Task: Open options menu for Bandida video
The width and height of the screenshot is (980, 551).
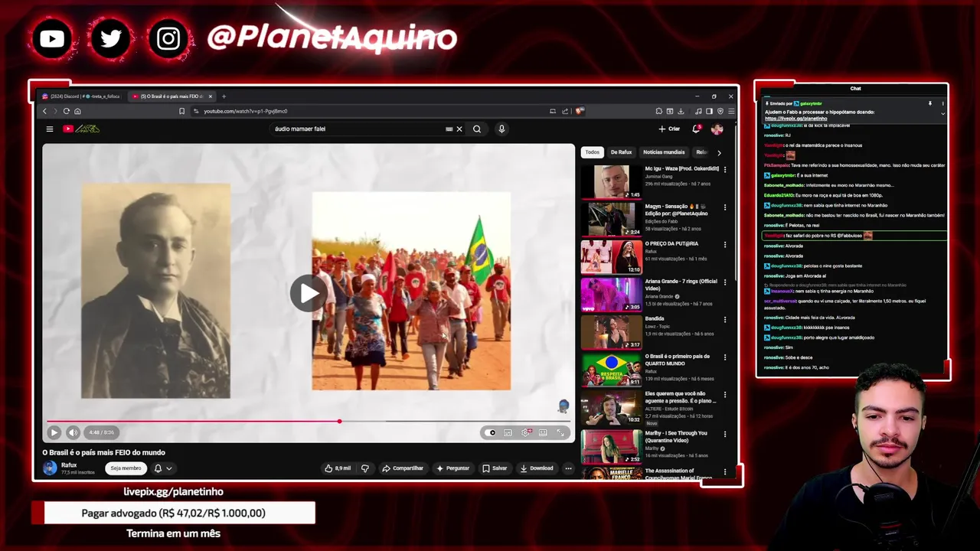Action: (x=725, y=319)
